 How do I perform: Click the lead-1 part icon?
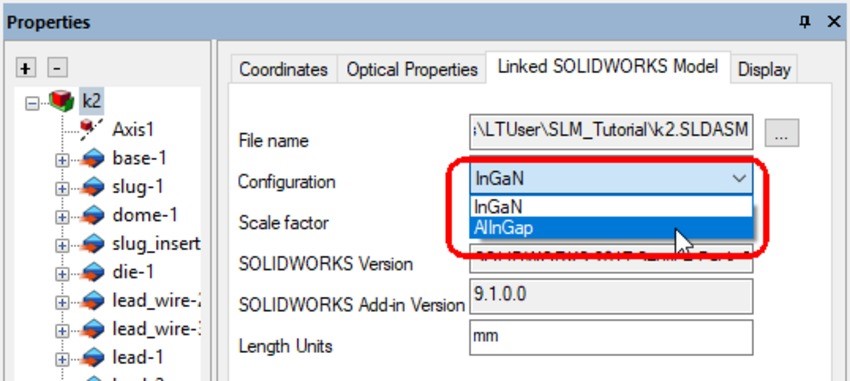pyautogui.click(x=93, y=358)
